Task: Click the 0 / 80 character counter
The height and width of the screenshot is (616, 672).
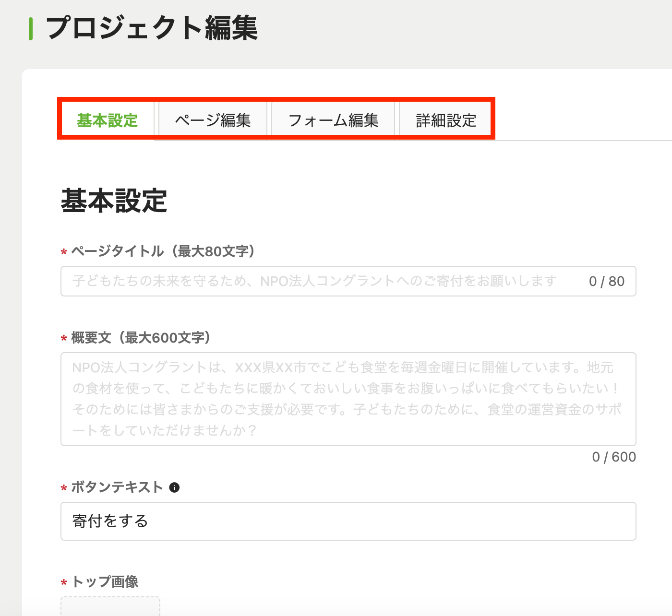Action: 607,281
